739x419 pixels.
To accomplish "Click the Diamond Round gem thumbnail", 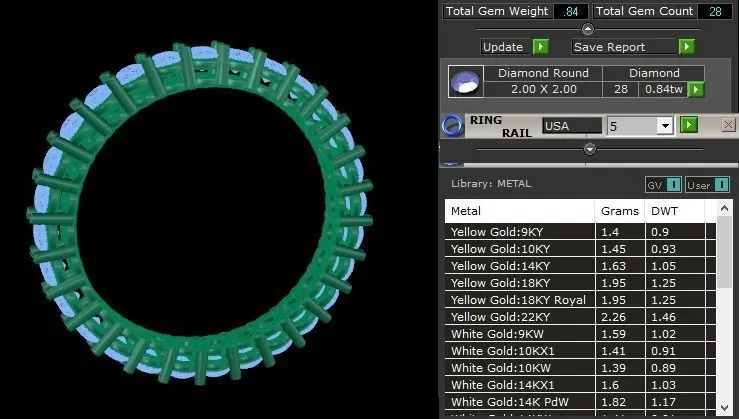I will pyautogui.click(x=466, y=82).
